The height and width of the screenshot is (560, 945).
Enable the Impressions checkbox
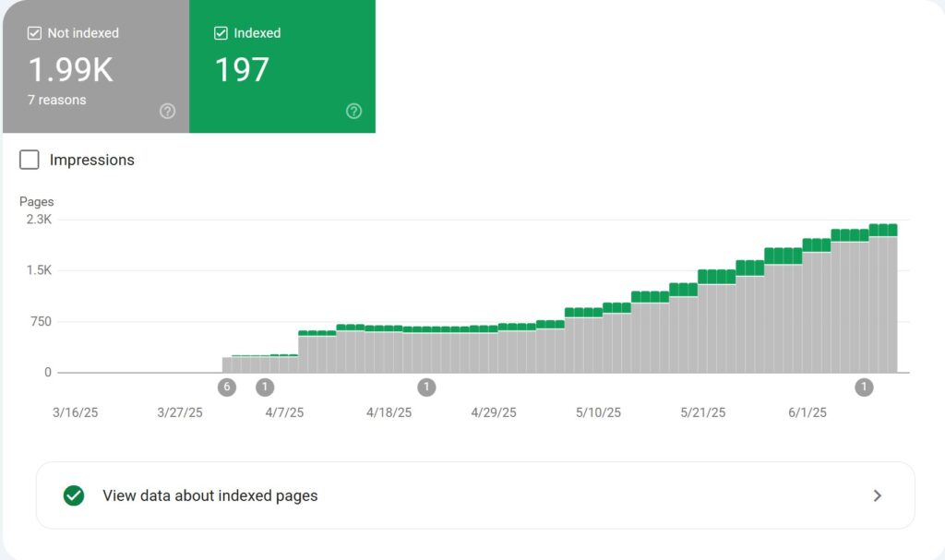coord(29,160)
